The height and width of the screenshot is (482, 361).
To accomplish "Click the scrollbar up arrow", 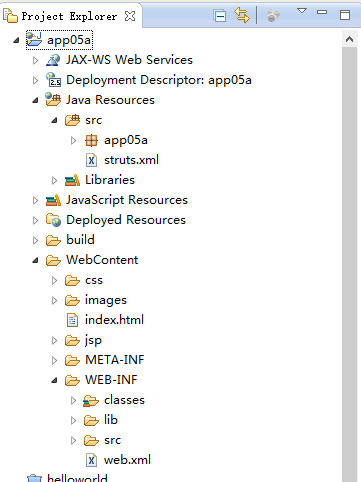I will pyautogui.click(x=349, y=39).
